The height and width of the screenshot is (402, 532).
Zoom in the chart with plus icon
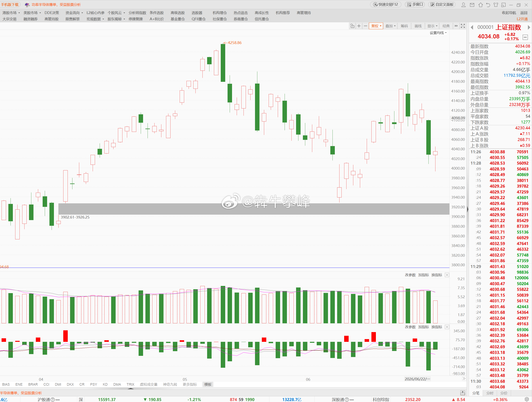tap(359, 26)
